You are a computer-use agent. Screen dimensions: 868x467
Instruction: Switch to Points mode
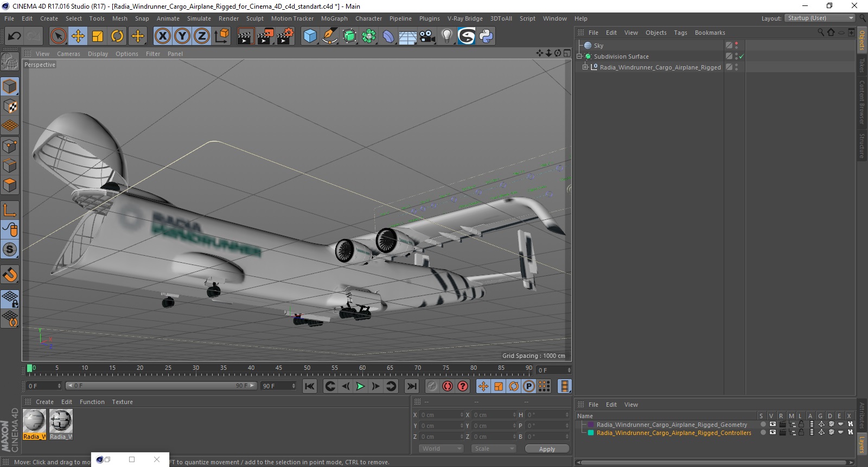[10, 146]
